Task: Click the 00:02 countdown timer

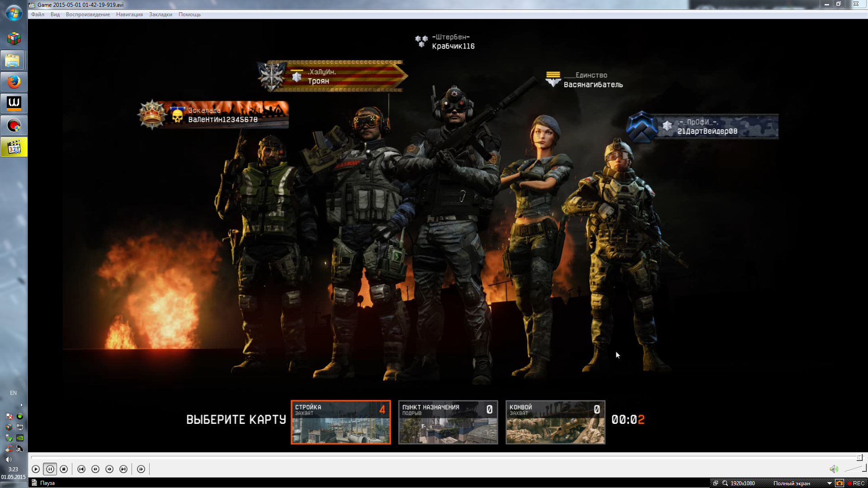Action: [x=628, y=420]
